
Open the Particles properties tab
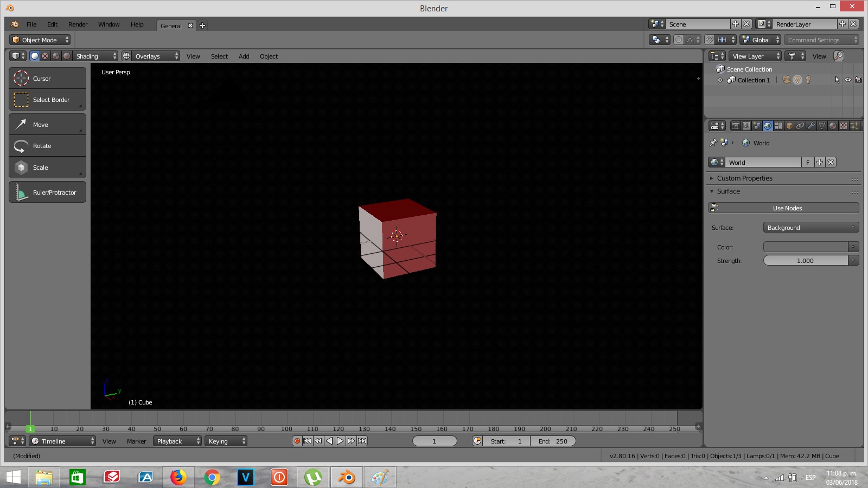pyautogui.click(x=854, y=126)
